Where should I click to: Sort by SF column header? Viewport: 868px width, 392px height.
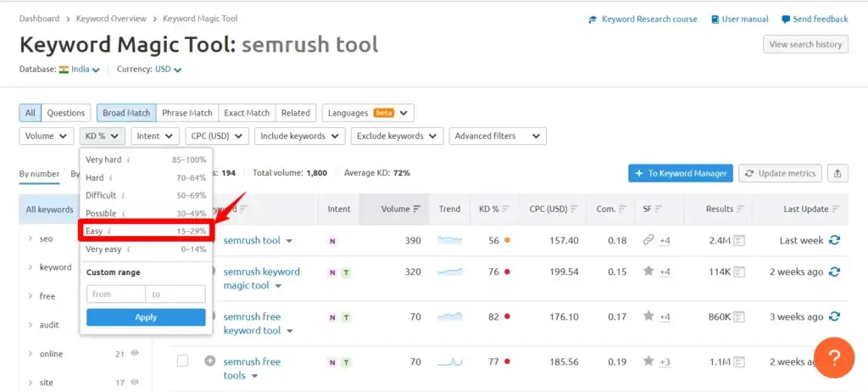pos(653,209)
